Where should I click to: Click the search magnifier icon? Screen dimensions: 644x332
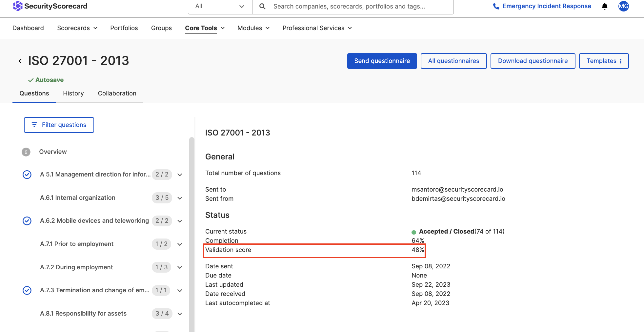[262, 6]
